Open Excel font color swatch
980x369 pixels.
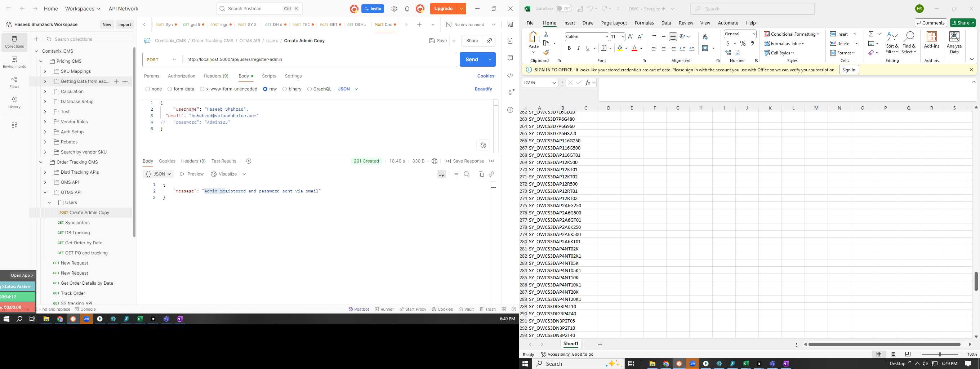(634, 49)
